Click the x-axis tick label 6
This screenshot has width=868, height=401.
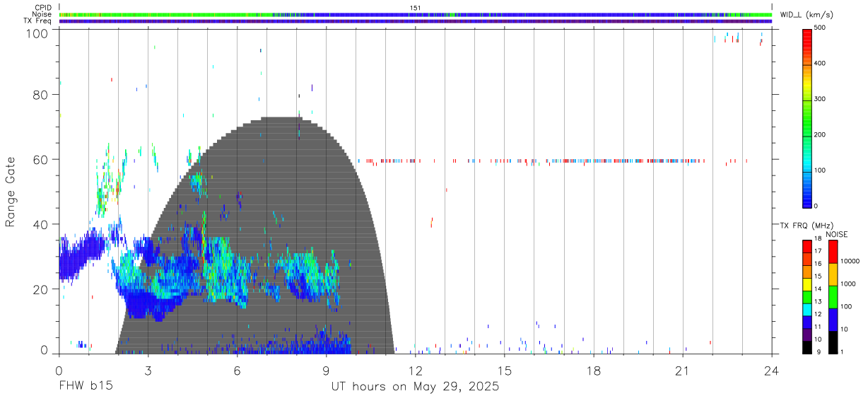237,370
